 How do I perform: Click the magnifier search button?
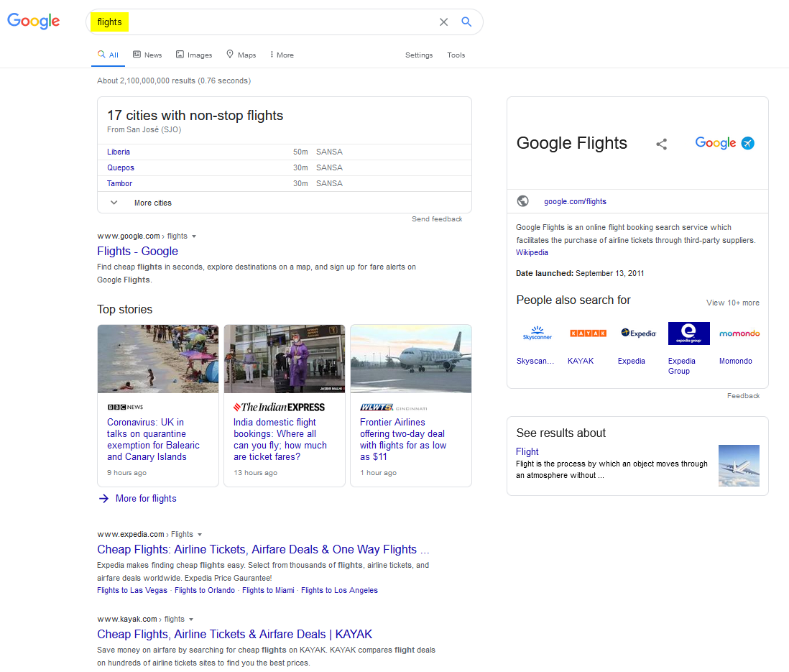(466, 22)
